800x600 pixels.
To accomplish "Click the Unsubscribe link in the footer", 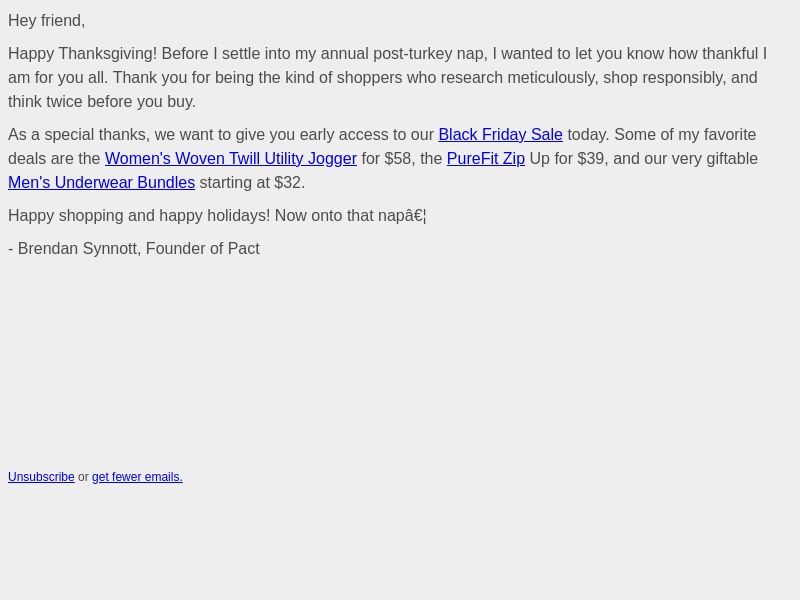I will point(41,477).
